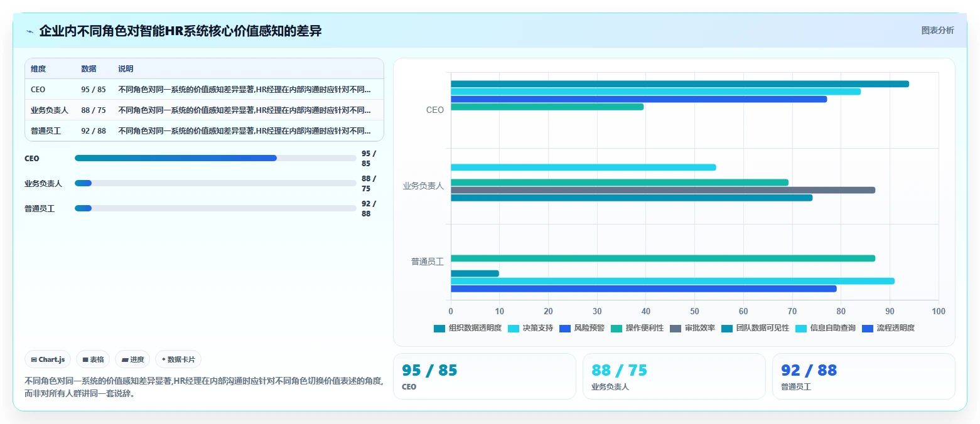
Task: Click the dark blue bar in CEO chart group
Action: tap(639, 99)
